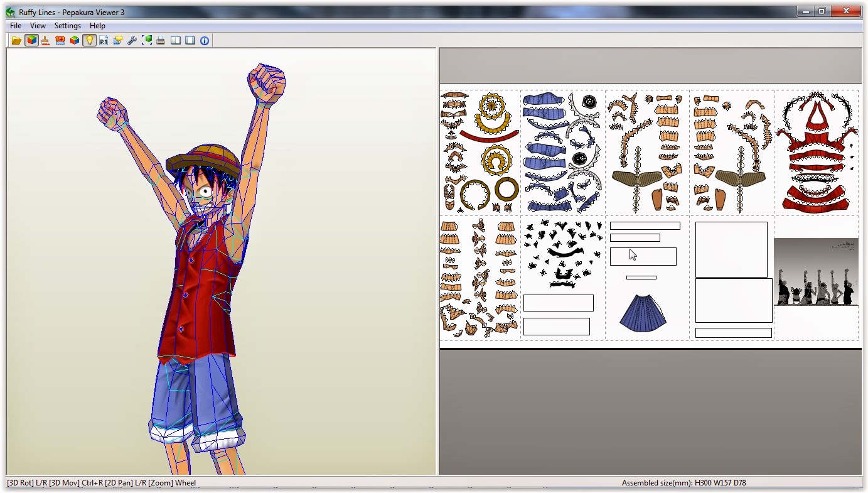This screenshot has width=868, height=493.
Task: Open the View menu
Action: pos(38,26)
